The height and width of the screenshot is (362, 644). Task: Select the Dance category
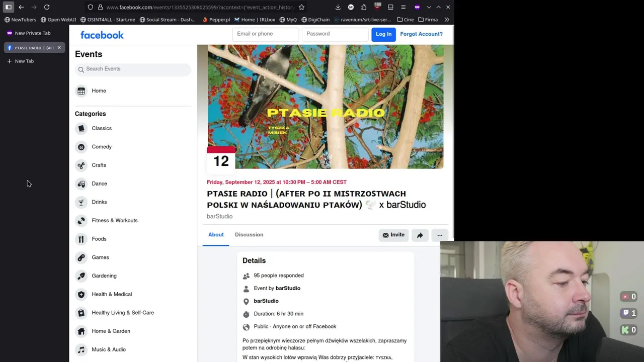click(x=133, y=184)
